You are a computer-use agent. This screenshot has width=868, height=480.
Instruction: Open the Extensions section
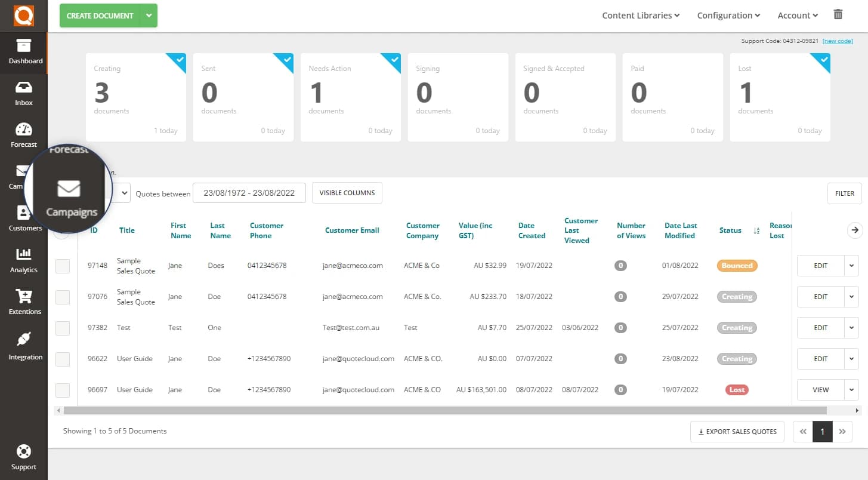(x=24, y=303)
